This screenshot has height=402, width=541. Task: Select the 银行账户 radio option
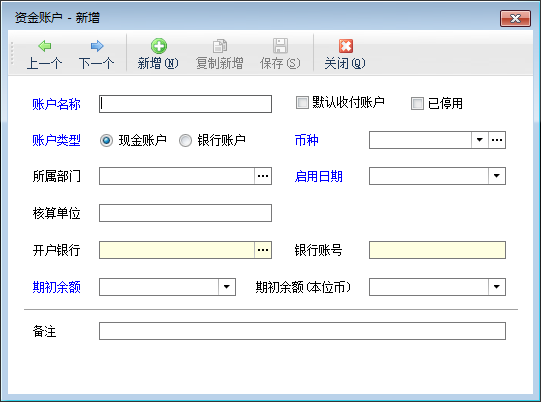click(185, 140)
